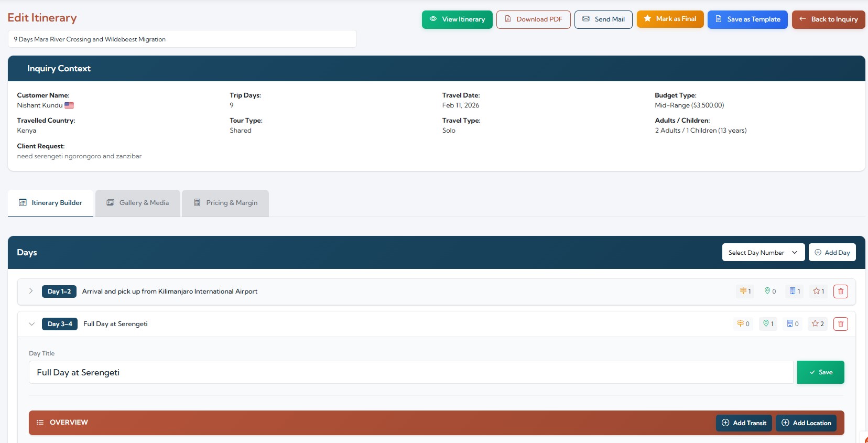
Task: Click the client request text 'need serengeti ngorongoro and zanzibar'
Action: 79,156
